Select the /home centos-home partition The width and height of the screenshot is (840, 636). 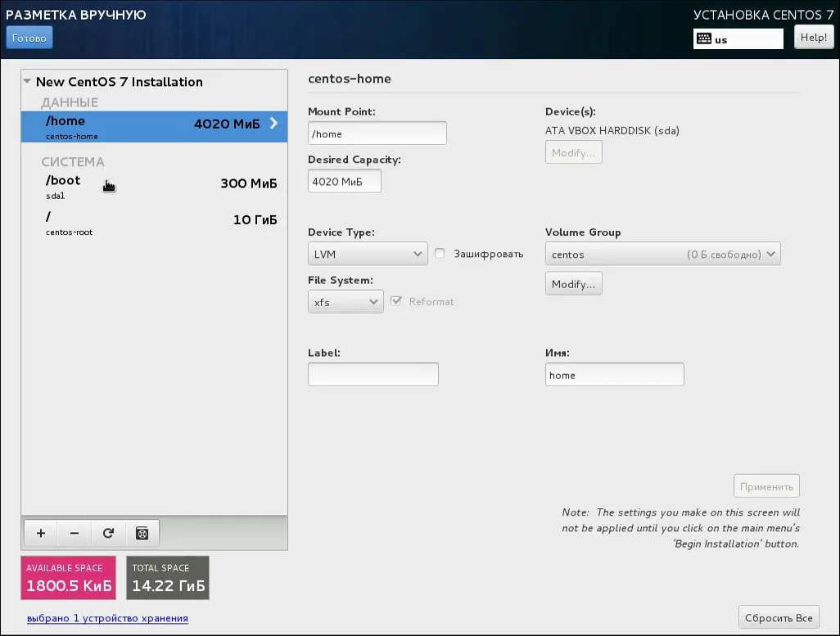pos(154,126)
